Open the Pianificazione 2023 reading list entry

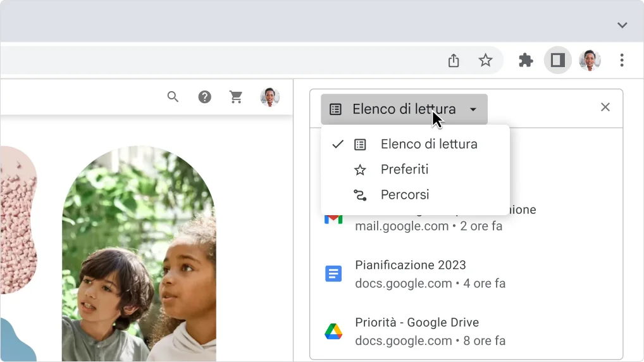click(x=410, y=273)
